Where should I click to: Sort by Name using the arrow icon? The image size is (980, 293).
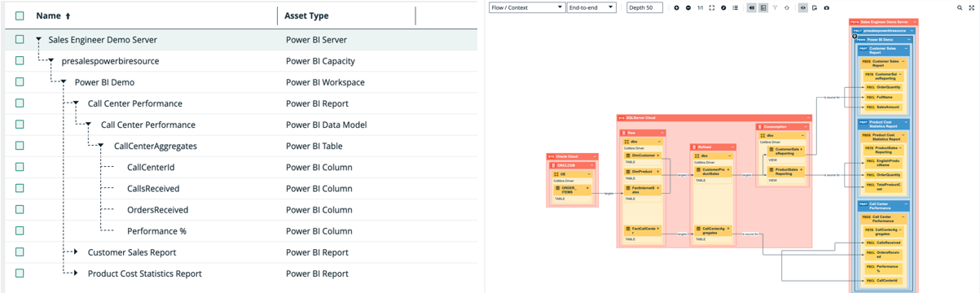pyautogui.click(x=68, y=15)
